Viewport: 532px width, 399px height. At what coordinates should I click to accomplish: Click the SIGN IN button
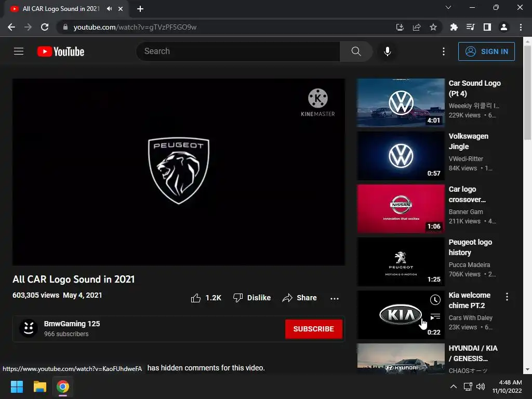click(x=486, y=51)
